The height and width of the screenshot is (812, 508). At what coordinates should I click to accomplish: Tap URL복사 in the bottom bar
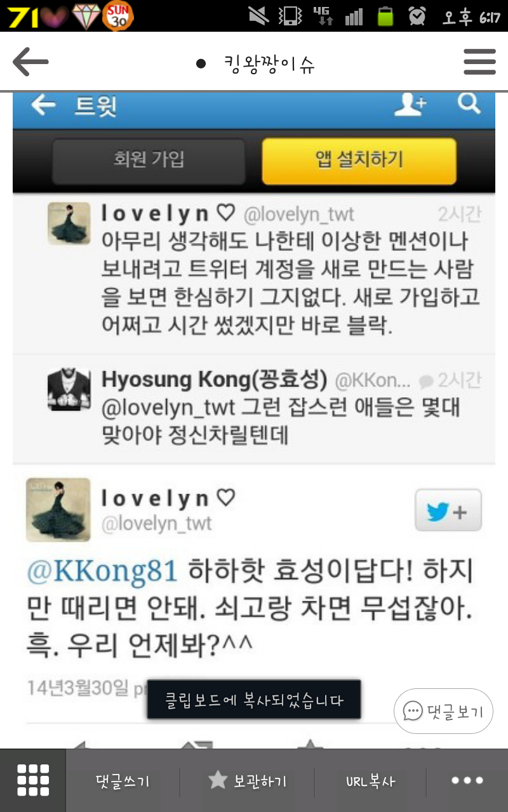tap(371, 782)
